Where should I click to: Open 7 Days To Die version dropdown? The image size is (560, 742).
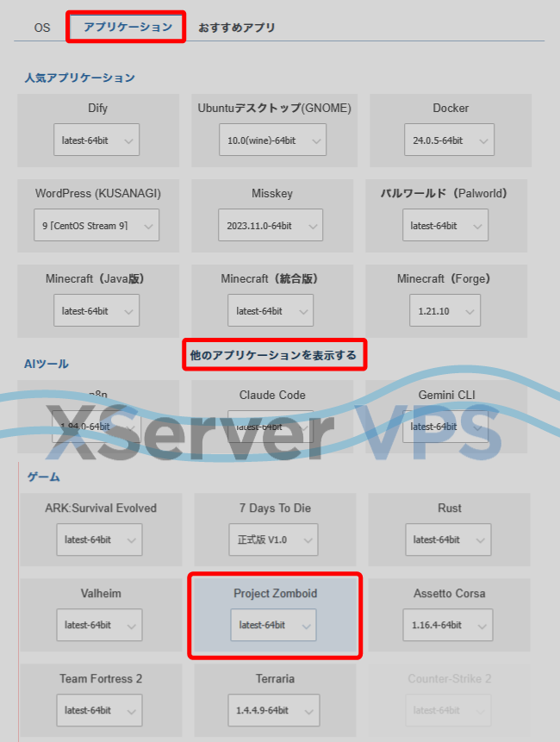[272, 540]
